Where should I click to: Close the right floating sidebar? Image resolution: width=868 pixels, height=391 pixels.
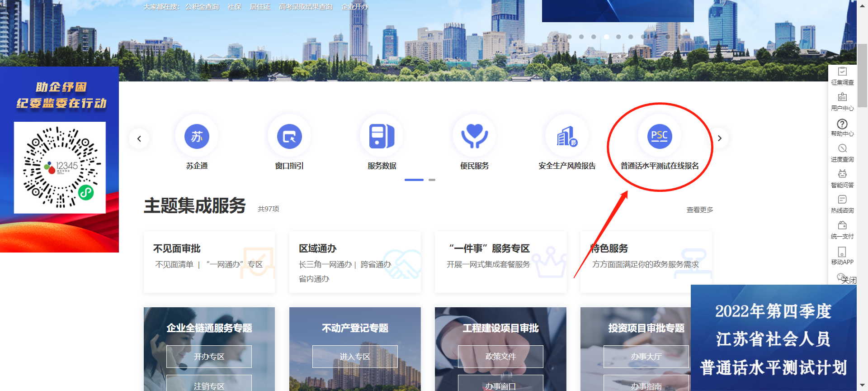coord(849,280)
